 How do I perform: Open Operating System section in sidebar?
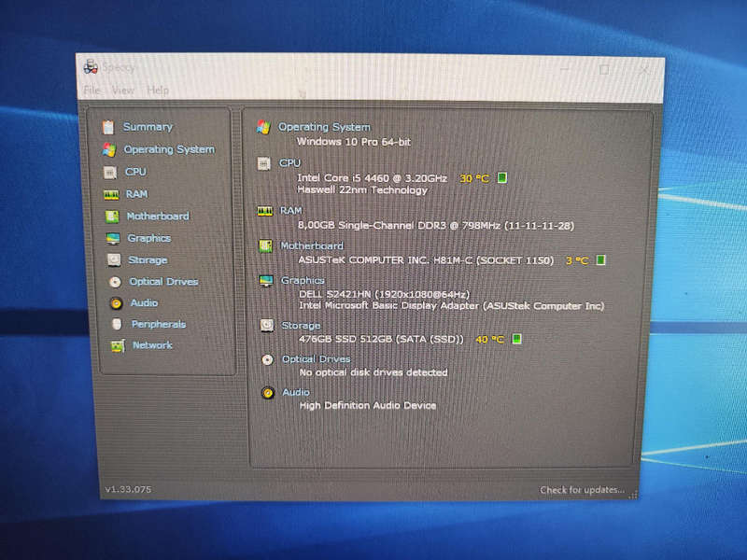[x=169, y=150]
